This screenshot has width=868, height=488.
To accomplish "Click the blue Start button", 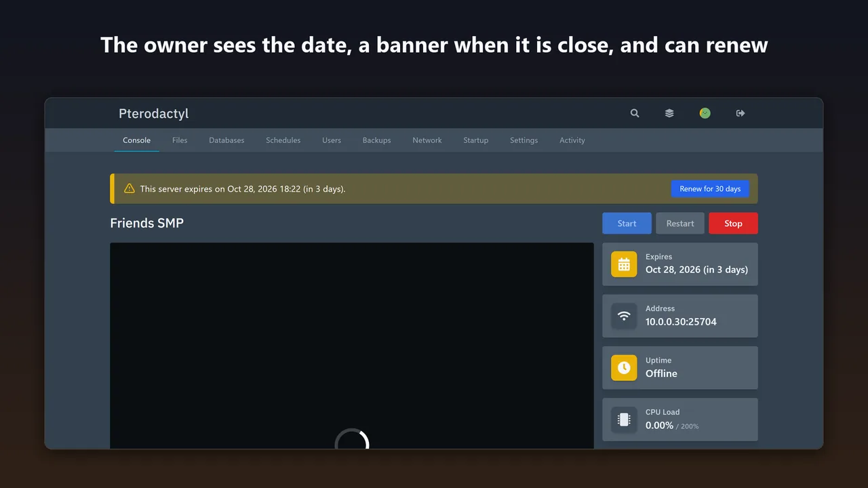I will (627, 224).
